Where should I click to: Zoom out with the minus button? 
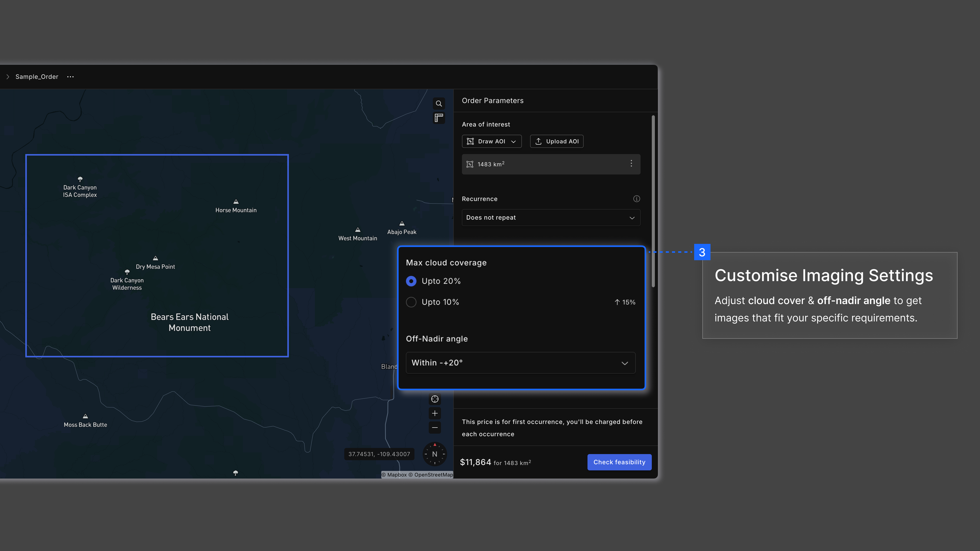coord(435,428)
